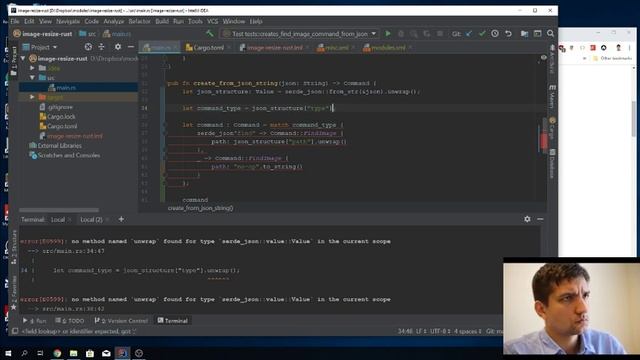Image resolution: width=640 pixels, height=360 pixels.
Task: Add a new terminal session tab
Action: coord(121,220)
